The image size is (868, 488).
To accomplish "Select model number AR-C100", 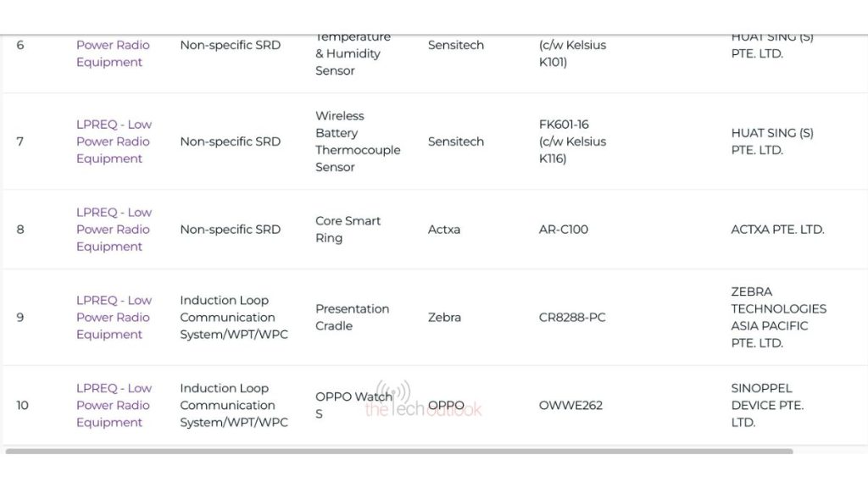I will click(564, 230).
